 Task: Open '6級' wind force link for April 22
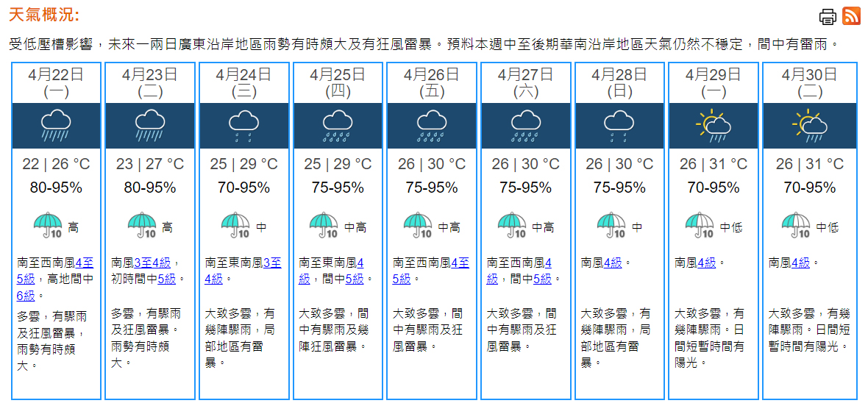point(25,296)
